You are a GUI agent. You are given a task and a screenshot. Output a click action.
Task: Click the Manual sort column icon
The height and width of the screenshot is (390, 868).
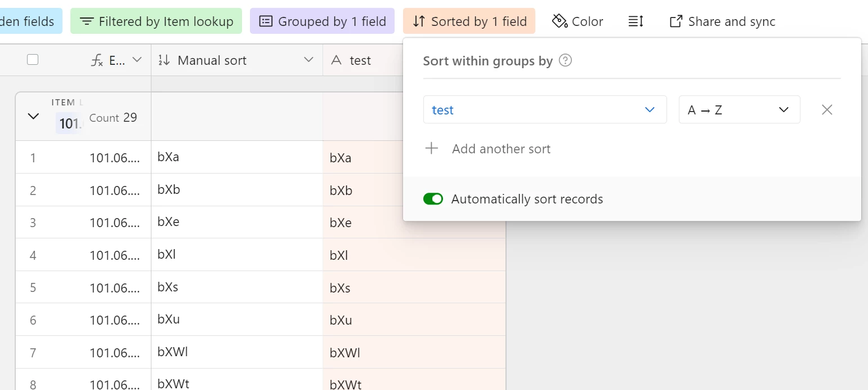pos(164,60)
